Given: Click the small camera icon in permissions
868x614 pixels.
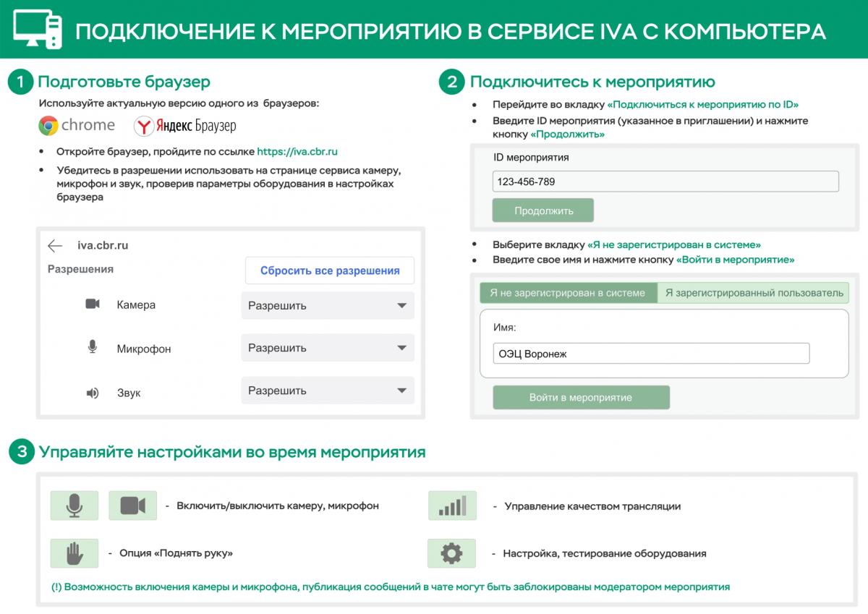Looking at the screenshot, I should click(x=93, y=304).
